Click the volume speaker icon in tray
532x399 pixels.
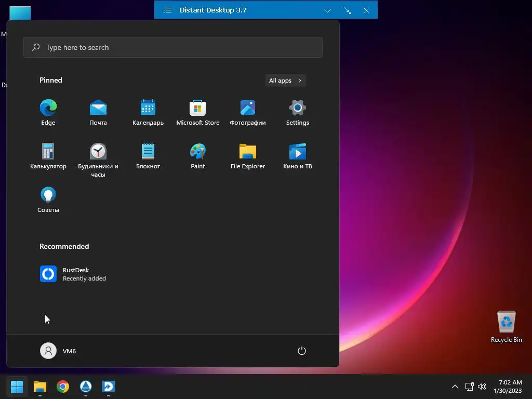(482, 387)
